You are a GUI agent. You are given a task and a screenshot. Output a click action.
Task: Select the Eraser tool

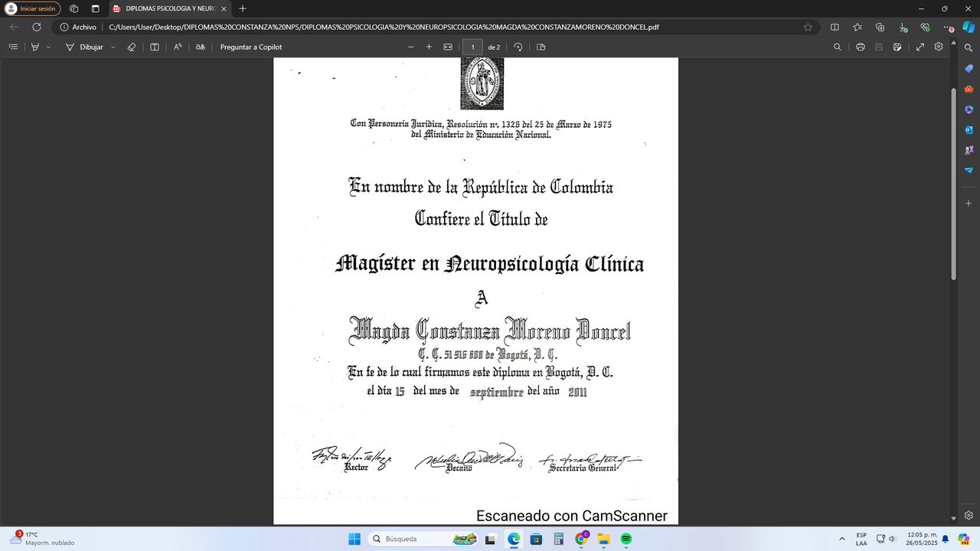tap(132, 47)
